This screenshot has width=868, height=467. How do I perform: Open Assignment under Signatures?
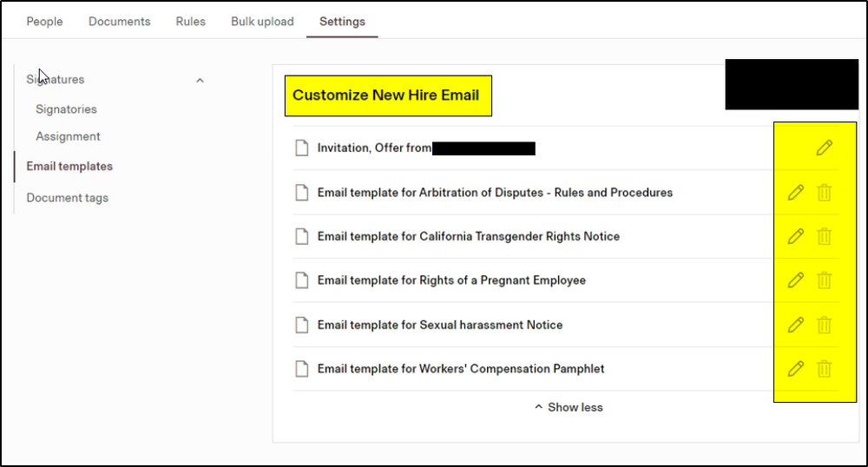tap(68, 136)
